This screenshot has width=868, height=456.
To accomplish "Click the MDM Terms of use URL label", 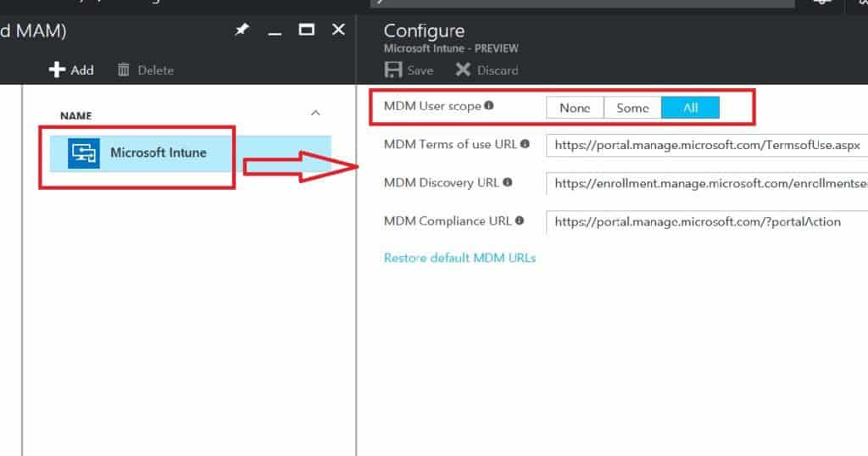I will [x=450, y=144].
